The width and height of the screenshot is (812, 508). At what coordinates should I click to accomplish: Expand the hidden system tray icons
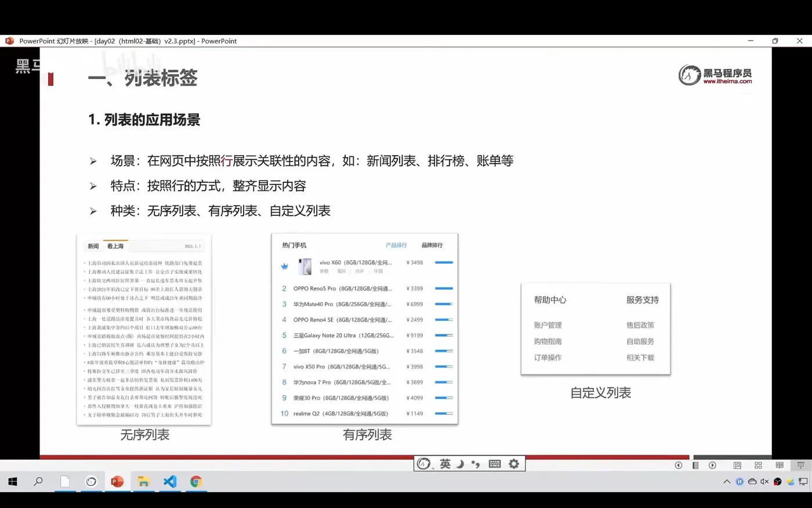[727, 481]
